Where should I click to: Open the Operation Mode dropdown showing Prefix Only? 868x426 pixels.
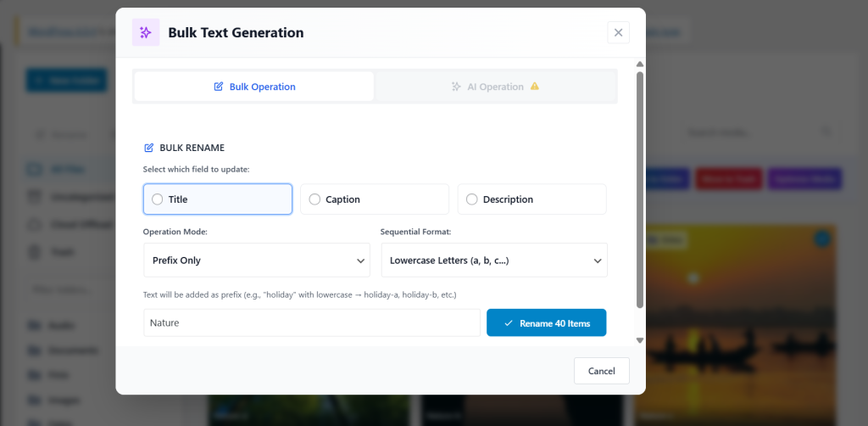pyautogui.click(x=257, y=261)
